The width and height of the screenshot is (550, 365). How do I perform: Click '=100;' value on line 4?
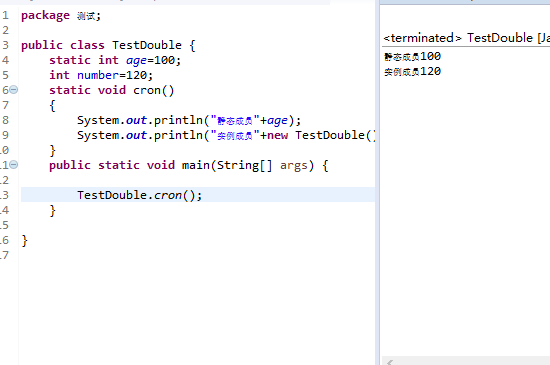[x=164, y=60]
